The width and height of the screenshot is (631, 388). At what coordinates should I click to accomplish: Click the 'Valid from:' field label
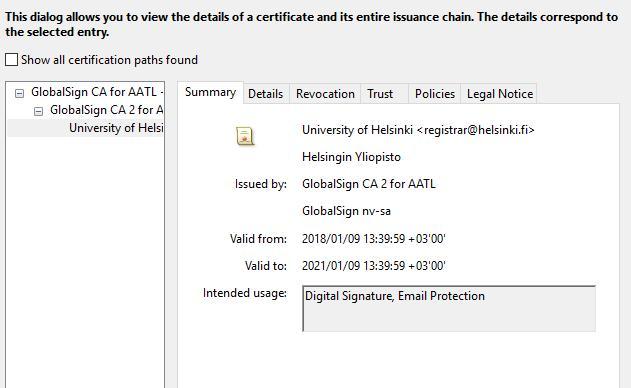point(258,239)
